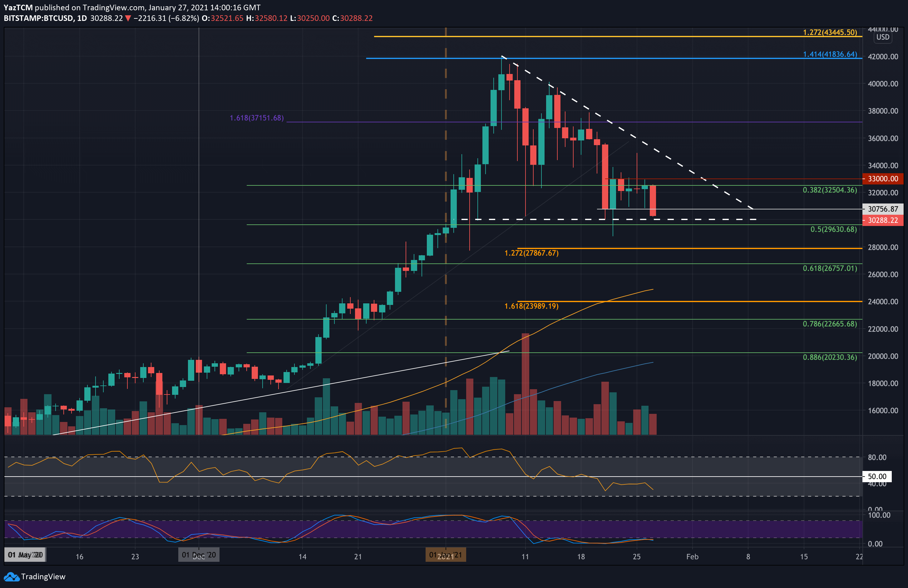Click the 1.272(27867.67) orange extension label
Screen dimensions: 908x588
click(531, 253)
